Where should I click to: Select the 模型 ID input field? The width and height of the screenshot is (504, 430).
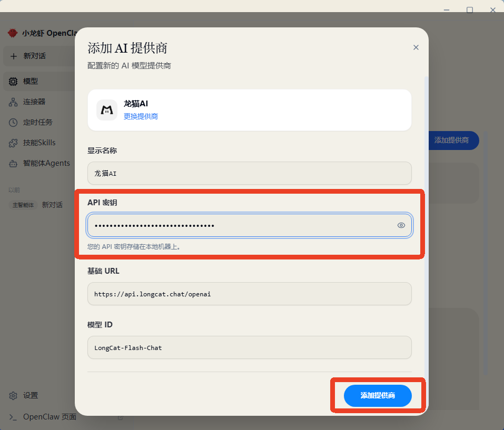point(249,347)
